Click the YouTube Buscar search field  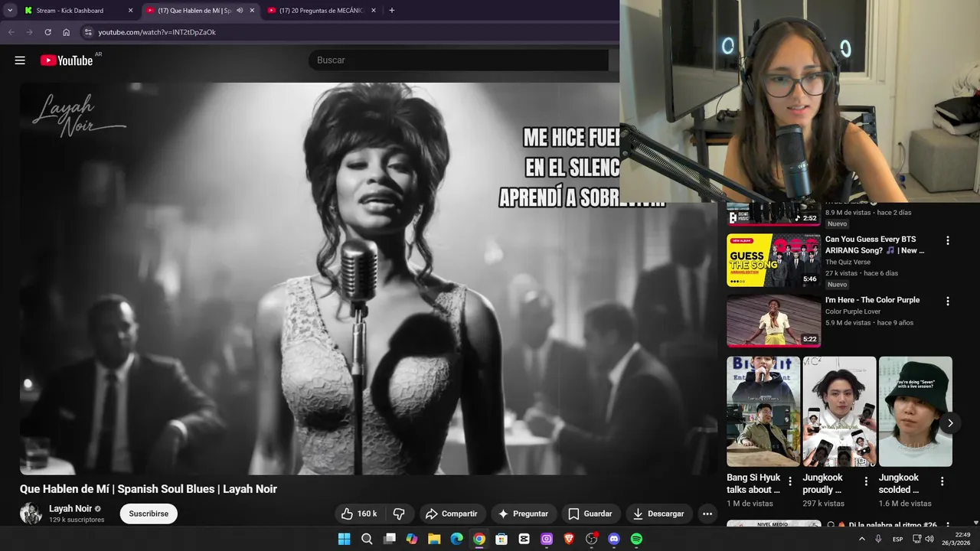click(x=459, y=60)
